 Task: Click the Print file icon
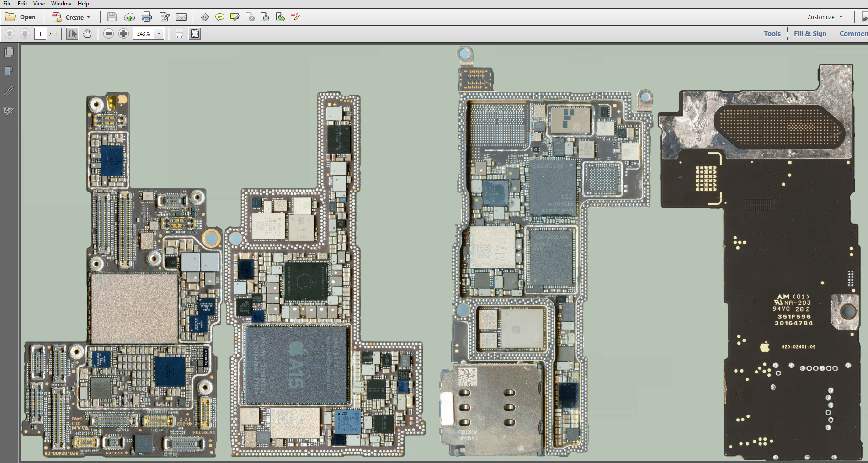[147, 17]
